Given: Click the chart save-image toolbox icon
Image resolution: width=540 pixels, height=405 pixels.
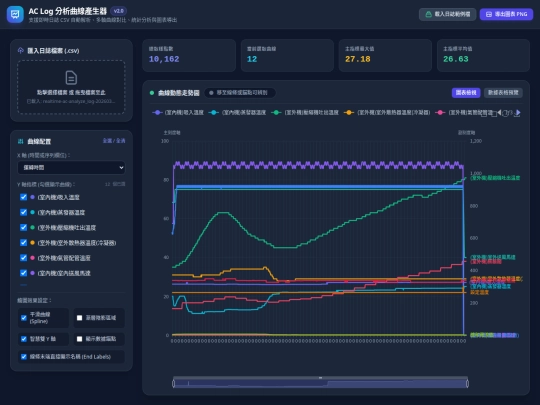Looking at the screenshot, I should click(x=517, y=114).
